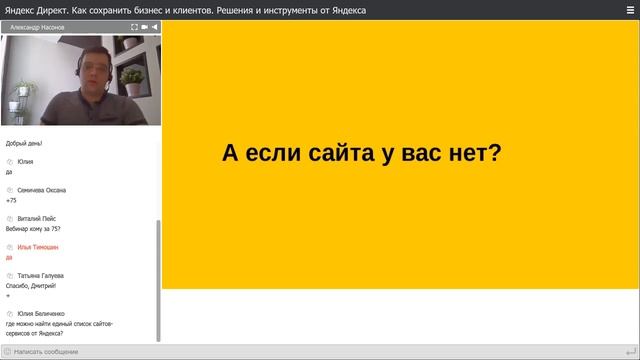
Task: Click the chat name Татьяна Галуева
Action: pos(40,276)
